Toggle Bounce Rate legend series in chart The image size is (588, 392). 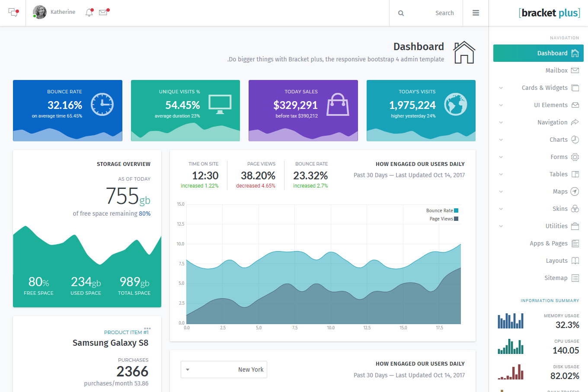click(x=456, y=210)
